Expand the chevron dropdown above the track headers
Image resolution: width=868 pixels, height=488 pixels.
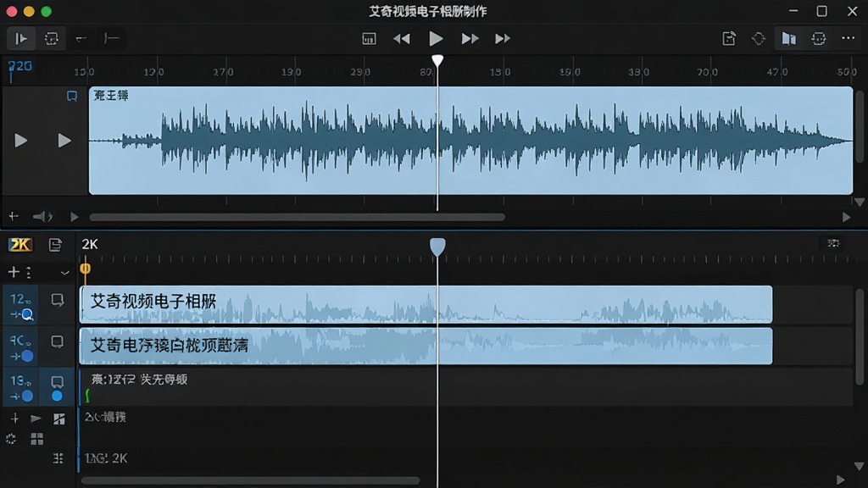(64, 273)
